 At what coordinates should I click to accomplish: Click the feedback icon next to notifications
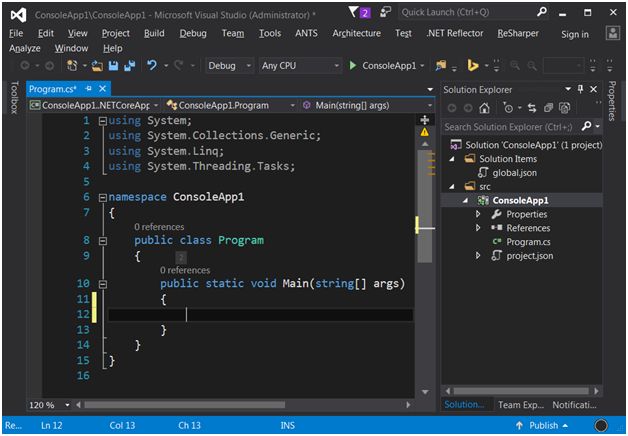[385, 12]
